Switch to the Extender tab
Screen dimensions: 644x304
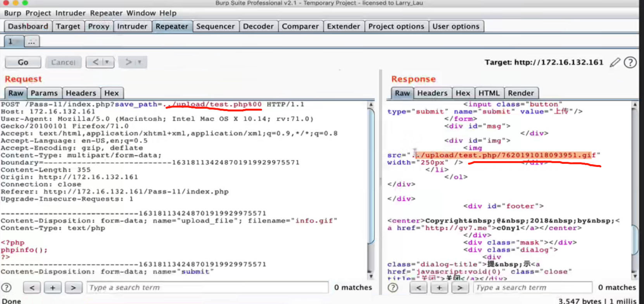click(x=344, y=26)
